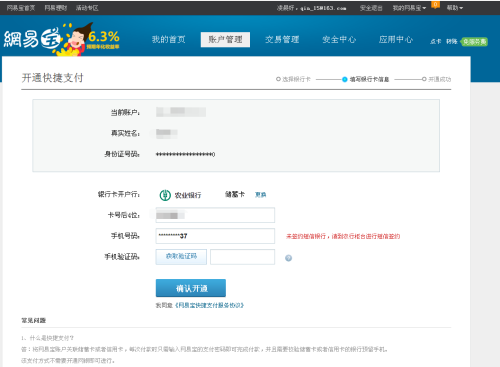500x367 pixels.
Task: Open the 交易管理 tab
Action: click(282, 39)
